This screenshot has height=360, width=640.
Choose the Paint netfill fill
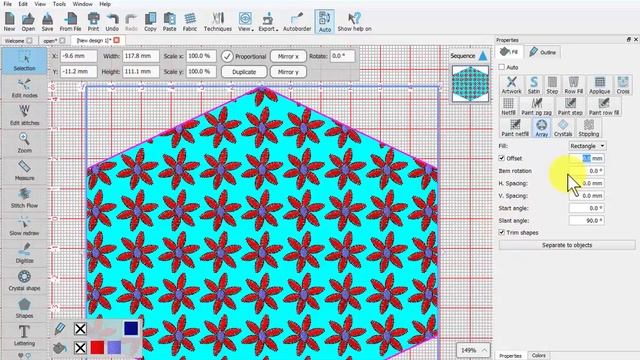coord(515,127)
